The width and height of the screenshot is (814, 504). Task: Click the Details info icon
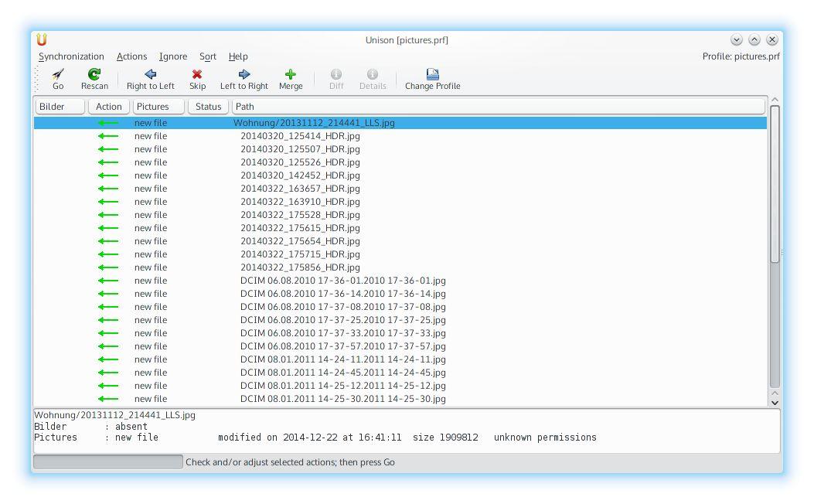pos(373,74)
